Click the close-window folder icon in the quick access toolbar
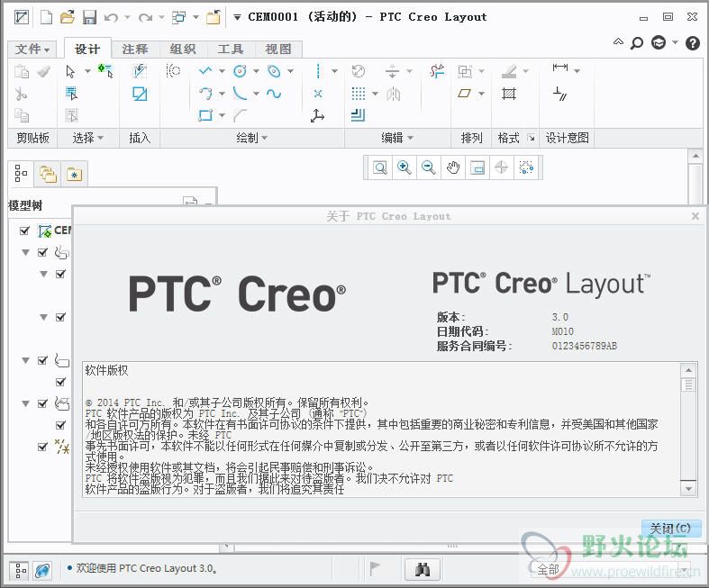The image size is (709, 588). click(x=214, y=17)
